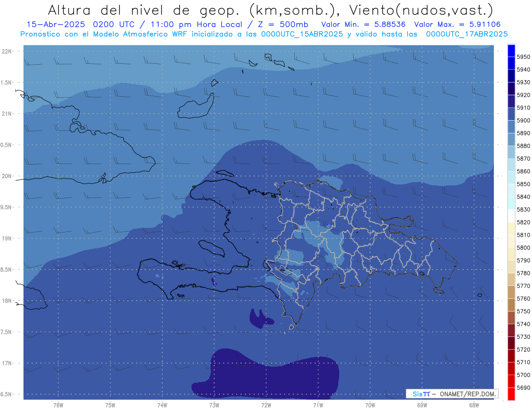The height and width of the screenshot is (411, 532).
Task: Click the '21N' latitude axis label
Action: pos(7,114)
